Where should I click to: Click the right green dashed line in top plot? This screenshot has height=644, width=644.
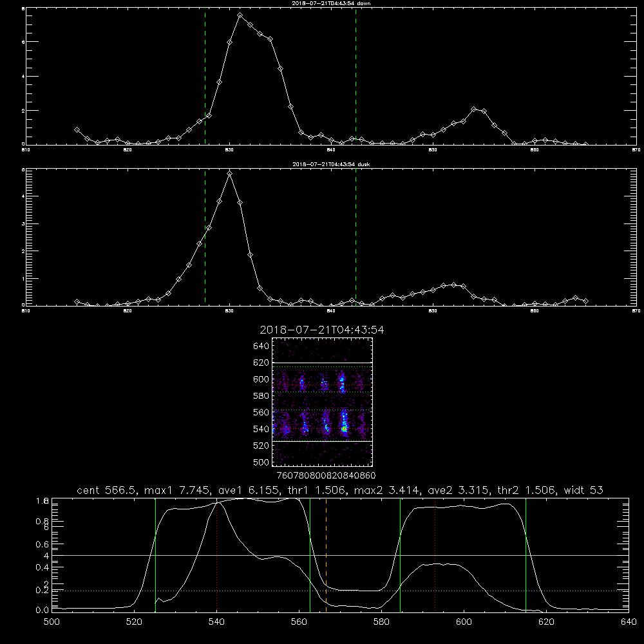pyautogui.click(x=355, y=77)
